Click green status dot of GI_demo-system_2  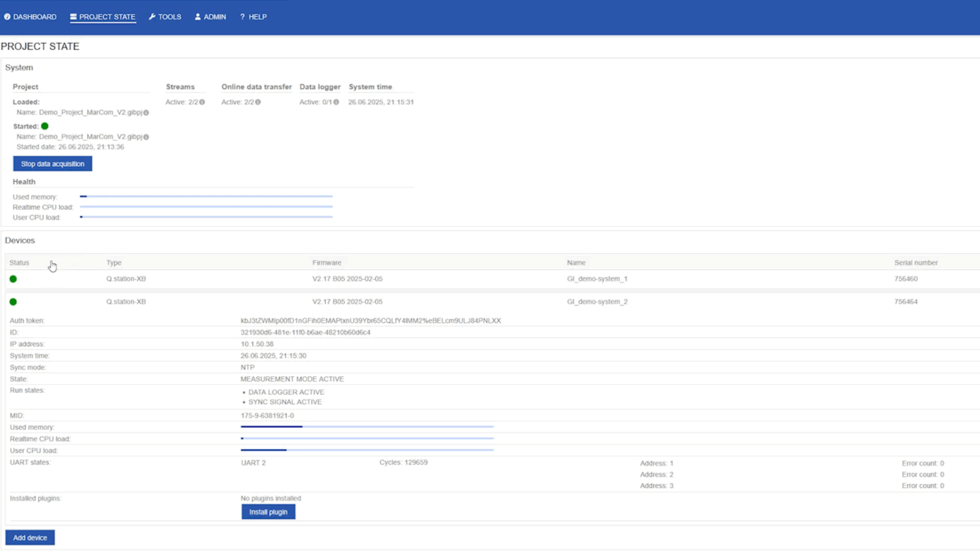(13, 302)
